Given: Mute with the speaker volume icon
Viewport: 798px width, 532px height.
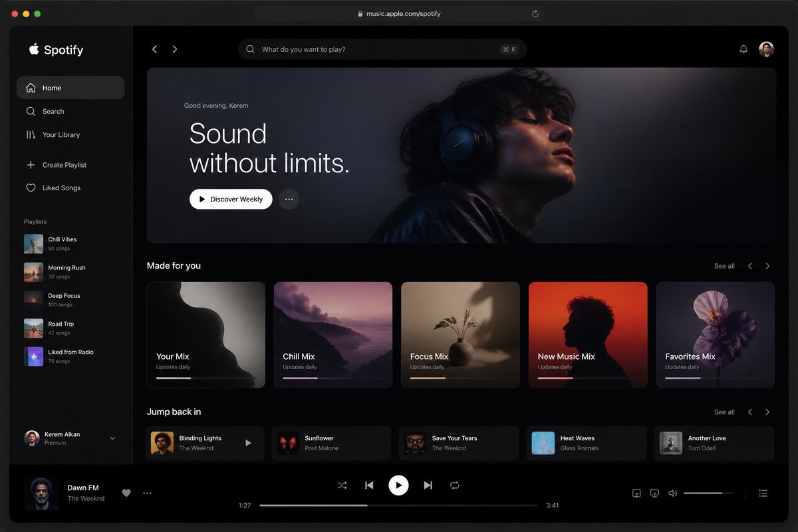Looking at the screenshot, I should tap(672, 493).
